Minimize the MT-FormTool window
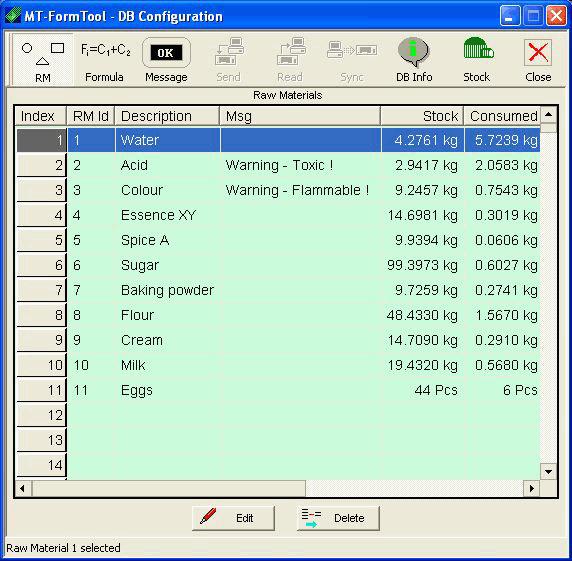The image size is (572, 561). (x=510, y=16)
